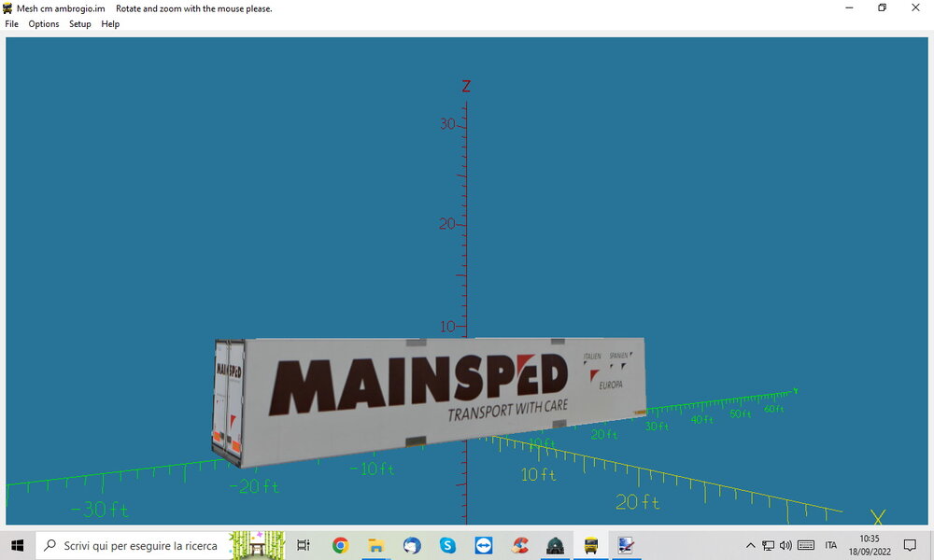The width and height of the screenshot is (934, 560).
Task: Open the monitor-with-pen taskbar app
Action: tap(626, 545)
